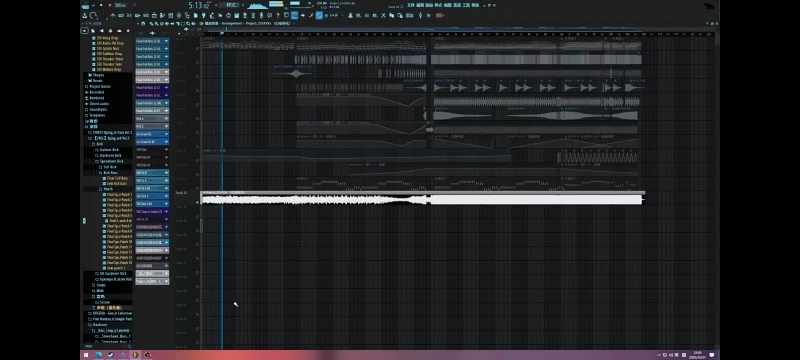Click the tempo value 300 in transport

120,5
